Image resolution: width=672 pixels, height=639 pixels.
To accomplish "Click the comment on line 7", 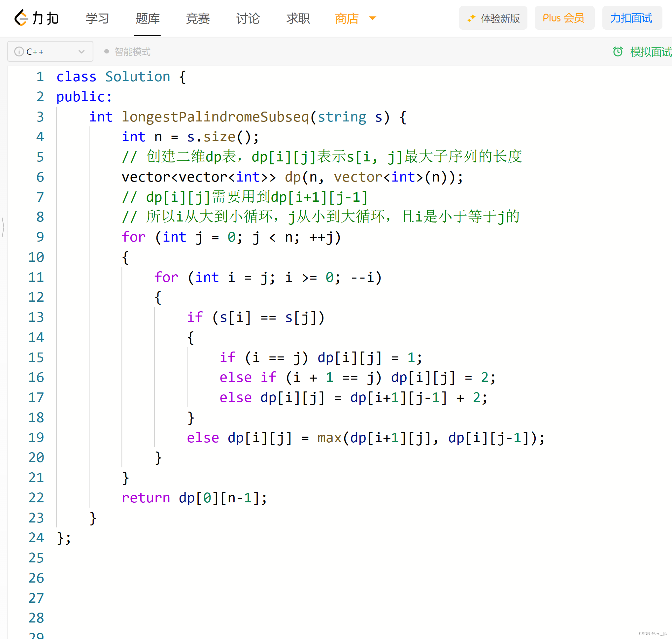I will pos(245,197).
